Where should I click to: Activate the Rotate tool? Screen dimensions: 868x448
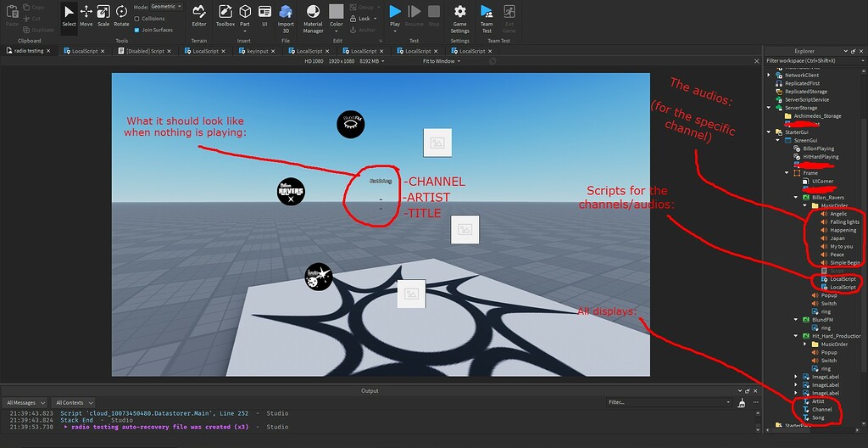pyautogui.click(x=121, y=15)
